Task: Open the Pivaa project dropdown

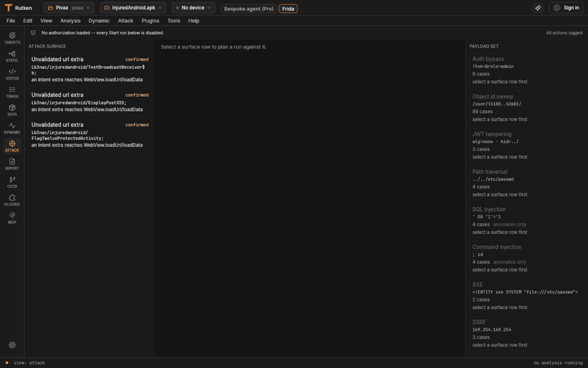Action: (x=69, y=8)
